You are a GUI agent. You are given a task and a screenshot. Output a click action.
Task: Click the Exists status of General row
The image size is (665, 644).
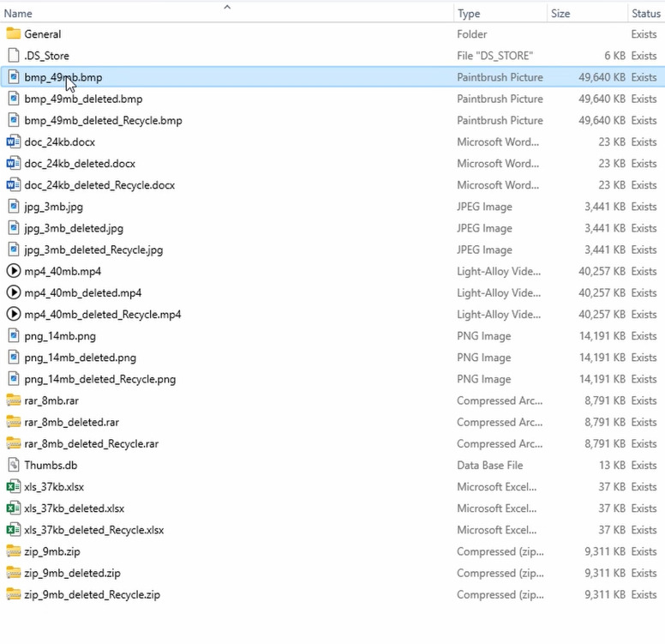[644, 34]
